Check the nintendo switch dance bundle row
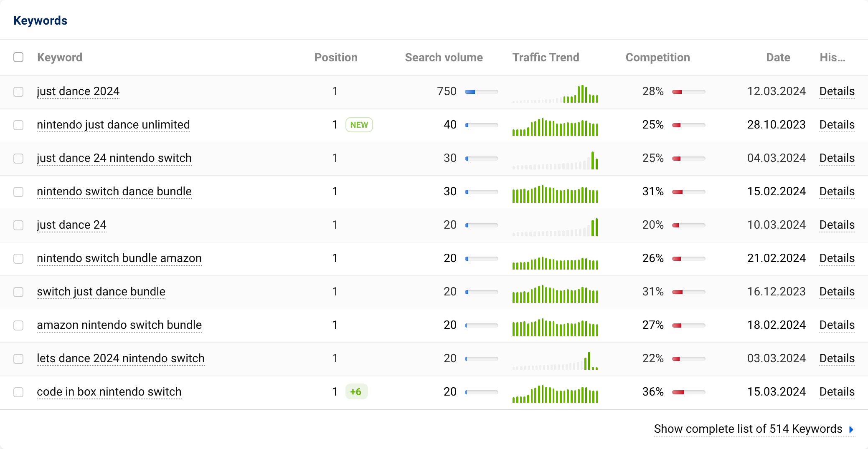This screenshot has width=868, height=449. 18,192
